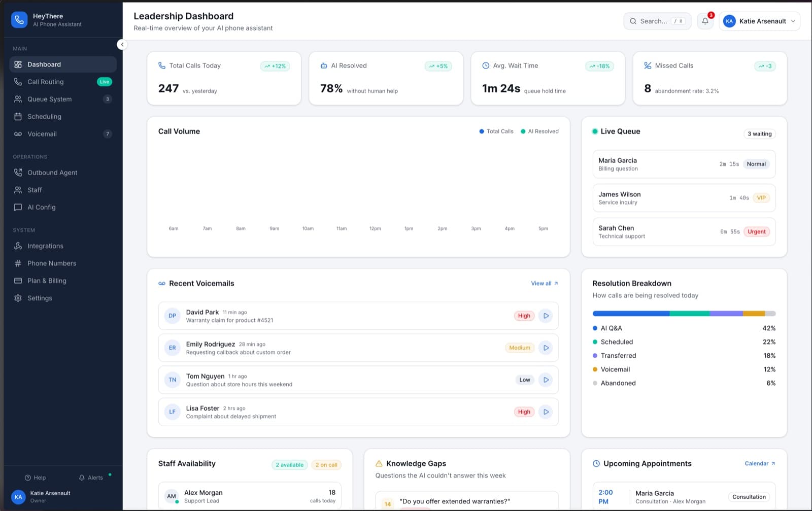Open the Calendar link in Upcoming Appointments
This screenshot has width=812, height=511.
point(759,463)
